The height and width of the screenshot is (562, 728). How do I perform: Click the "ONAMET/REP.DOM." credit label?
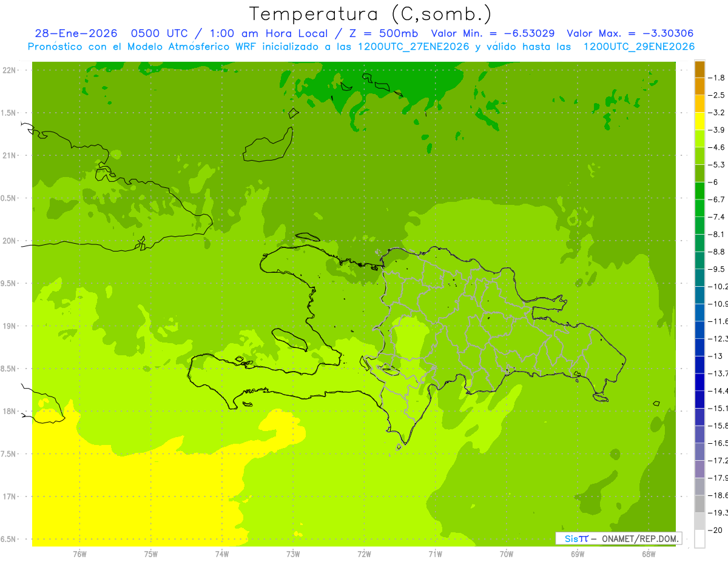tap(639, 538)
